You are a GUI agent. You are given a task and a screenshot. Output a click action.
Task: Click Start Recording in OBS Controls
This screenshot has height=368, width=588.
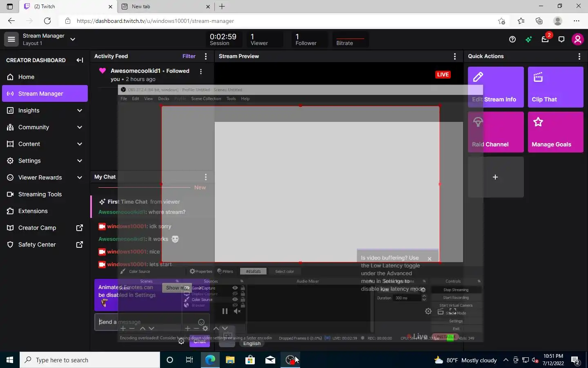coord(456,298)
